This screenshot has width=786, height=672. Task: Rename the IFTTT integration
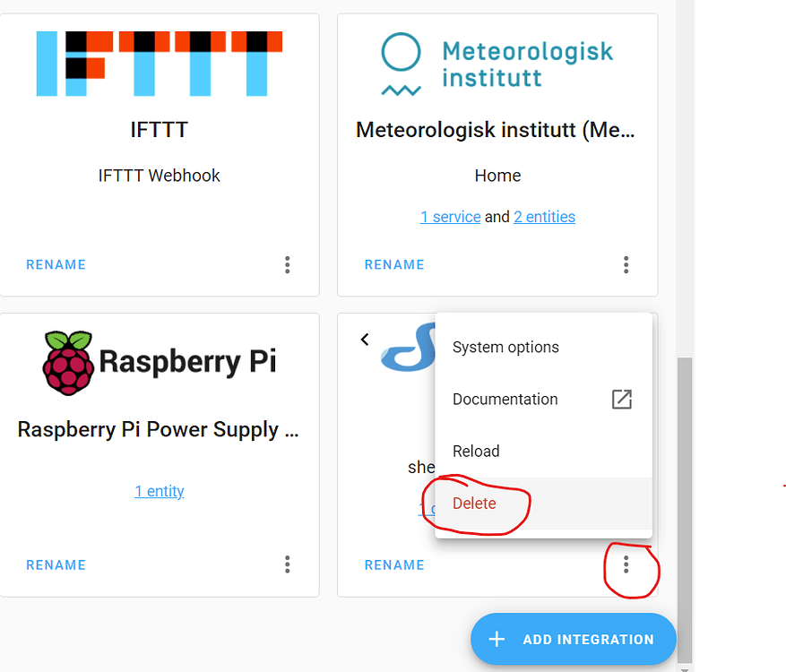[x=56, y=264]
